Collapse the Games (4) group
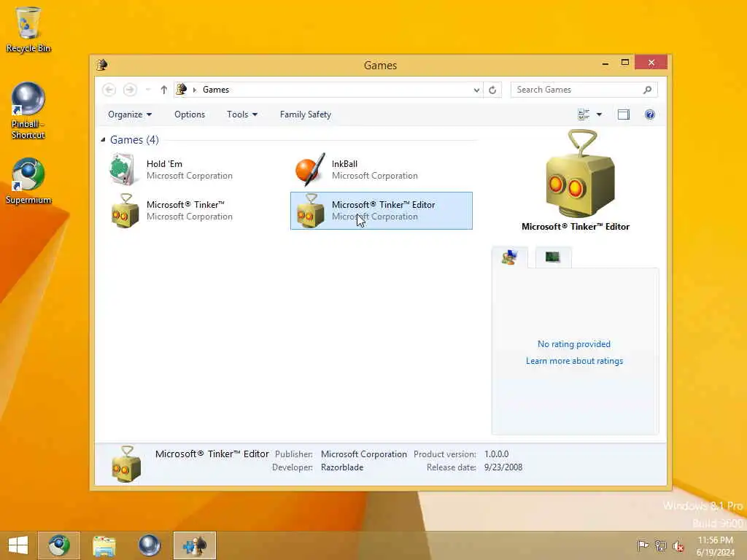Image resolution: width=747 pixels, height=560 pixels. pos(103,139)
